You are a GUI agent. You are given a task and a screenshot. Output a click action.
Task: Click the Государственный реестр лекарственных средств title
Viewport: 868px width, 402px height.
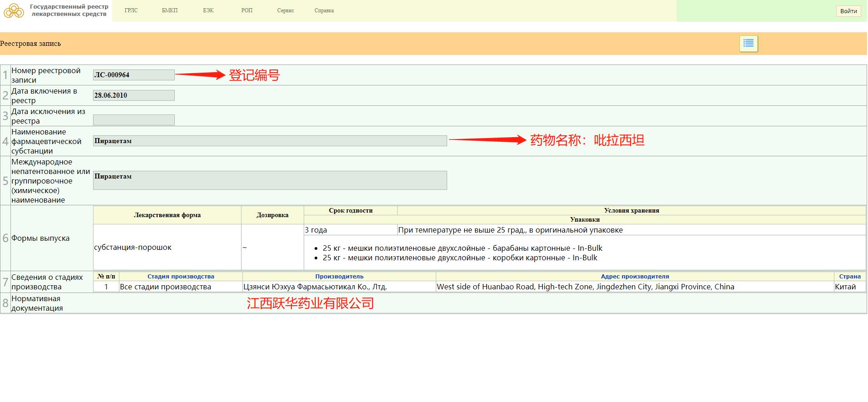[69, 10]
